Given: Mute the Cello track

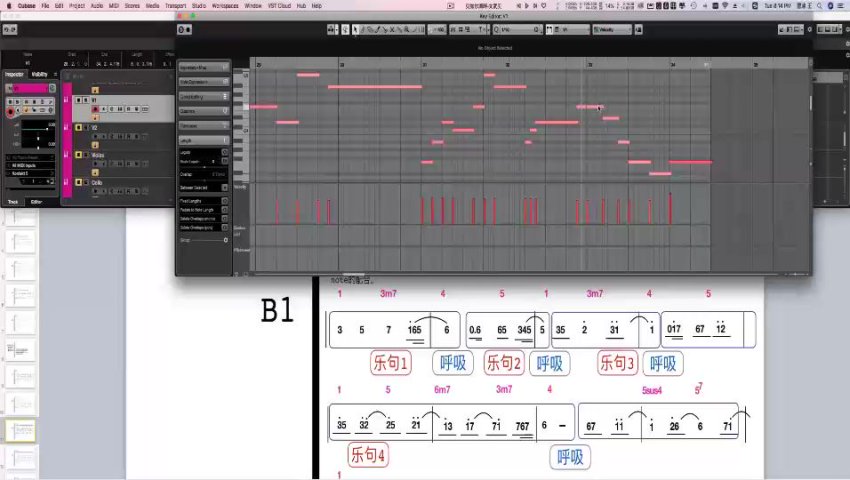Looking at the screenshot, I should point(79,182).
